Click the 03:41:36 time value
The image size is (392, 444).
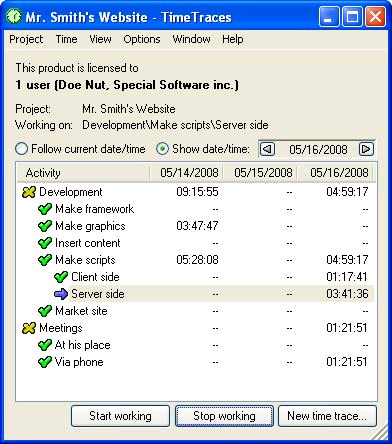347,294
